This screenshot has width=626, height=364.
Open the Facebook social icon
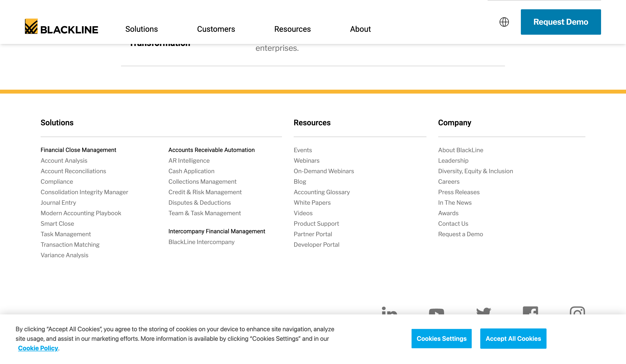pos(530,310)
